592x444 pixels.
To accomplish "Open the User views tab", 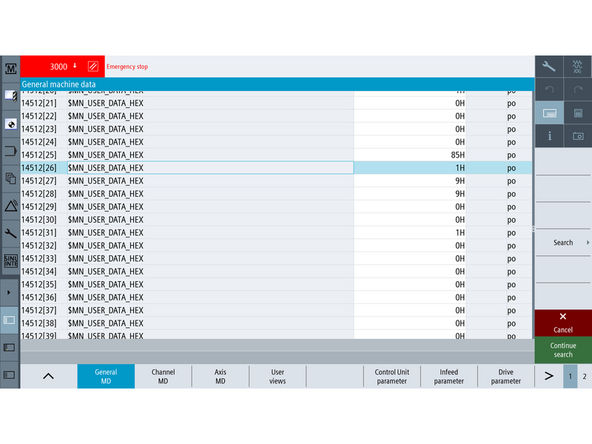I will [278, 376].
